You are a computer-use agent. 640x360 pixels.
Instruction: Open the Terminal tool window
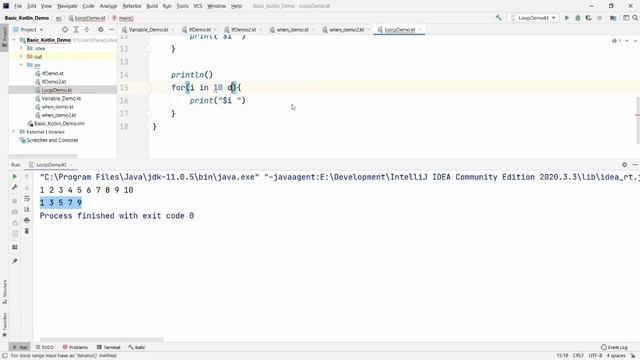click(x=109, y=347)
